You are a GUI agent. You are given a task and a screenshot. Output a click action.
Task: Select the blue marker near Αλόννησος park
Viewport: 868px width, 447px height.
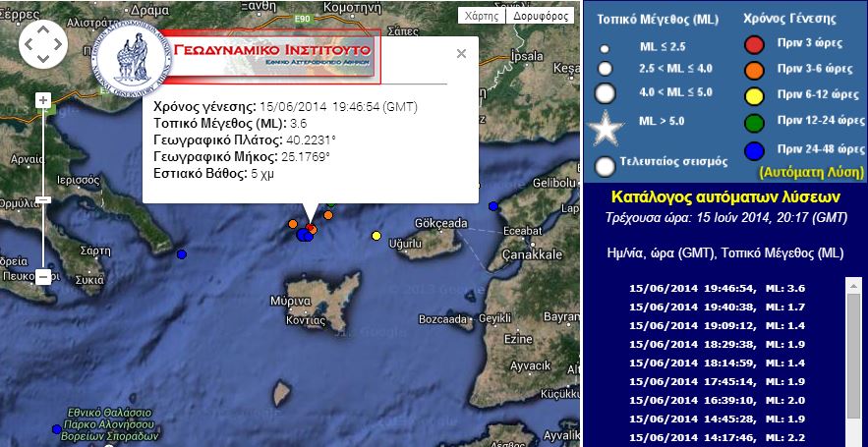pos(56,429)
